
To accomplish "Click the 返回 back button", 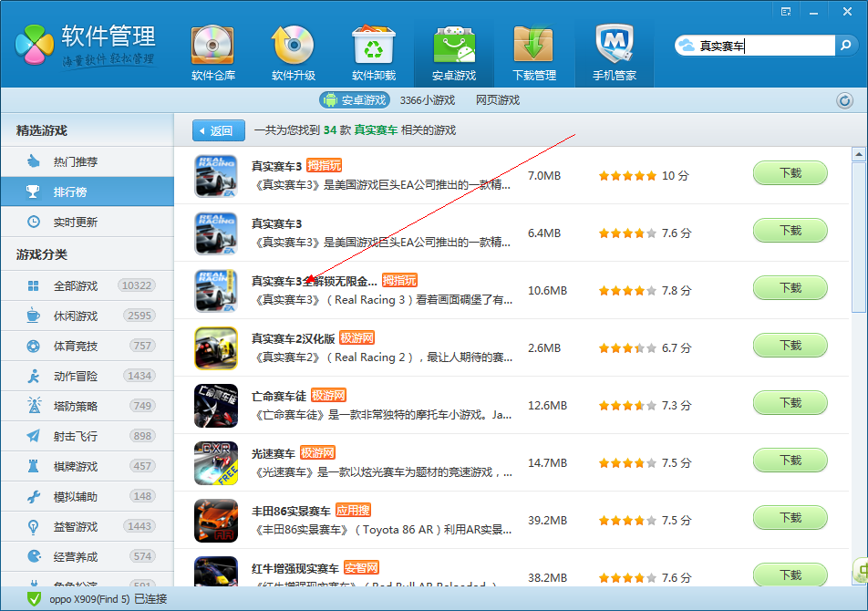I will tap(219, 130).
